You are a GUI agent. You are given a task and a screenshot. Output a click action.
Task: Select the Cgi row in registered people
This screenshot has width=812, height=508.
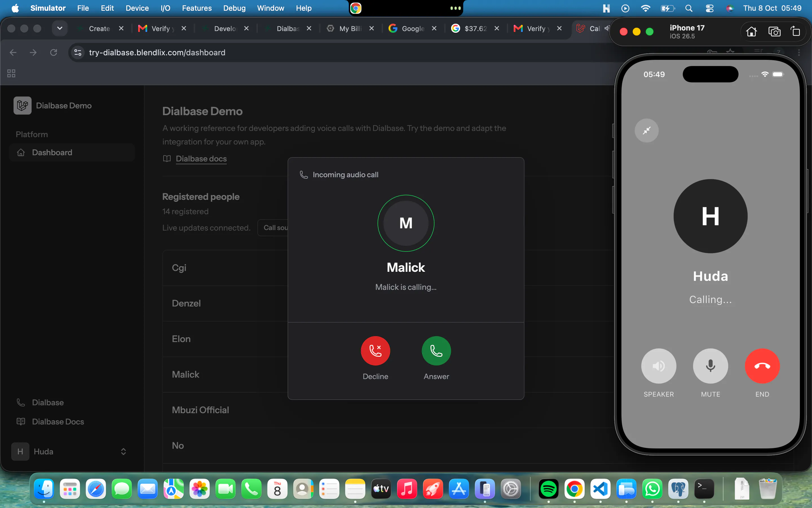click(225, 268)
